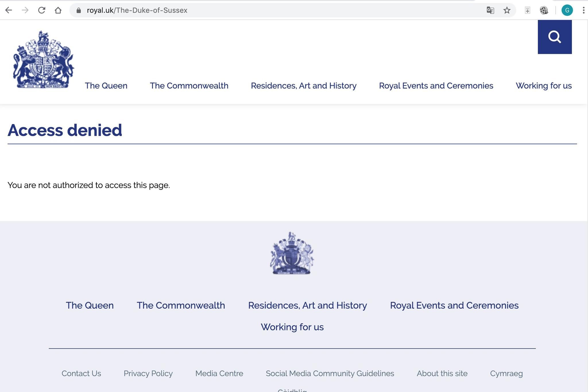Open Residences, Art and History header menu
Viewport: 588px width, 392px height.
[303, 86]
